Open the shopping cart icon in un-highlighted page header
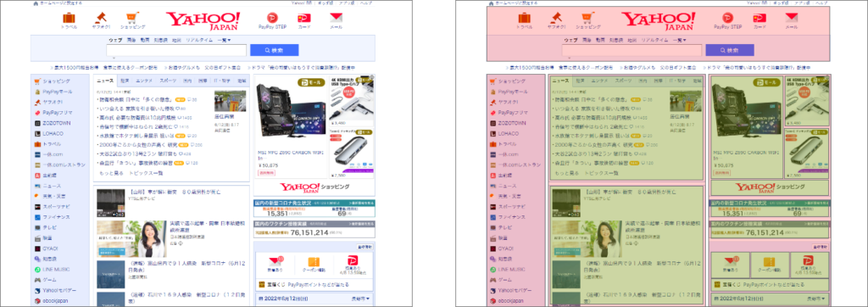This screenshot has height=307, width=868. coord(132,18)
